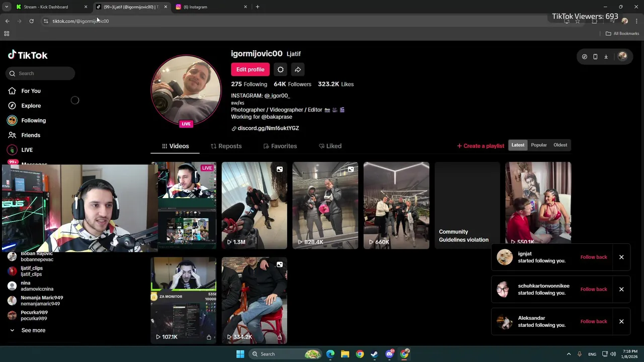
Task: Click the phone app icon
Action: click(595, 57)
